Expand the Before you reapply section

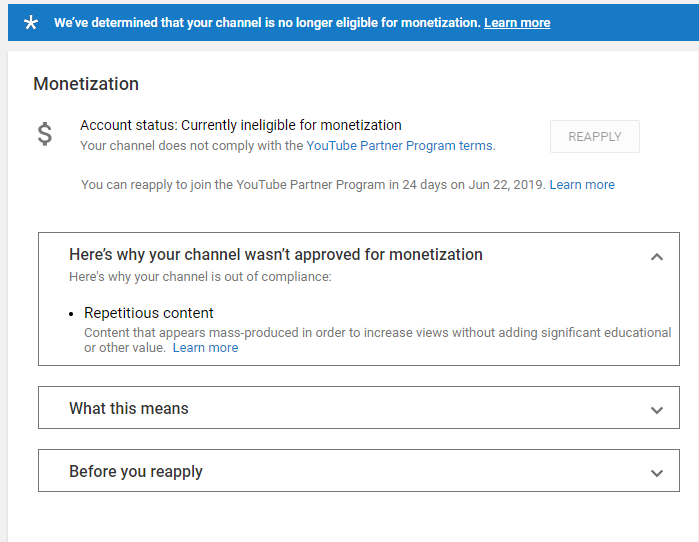[657, 473]
